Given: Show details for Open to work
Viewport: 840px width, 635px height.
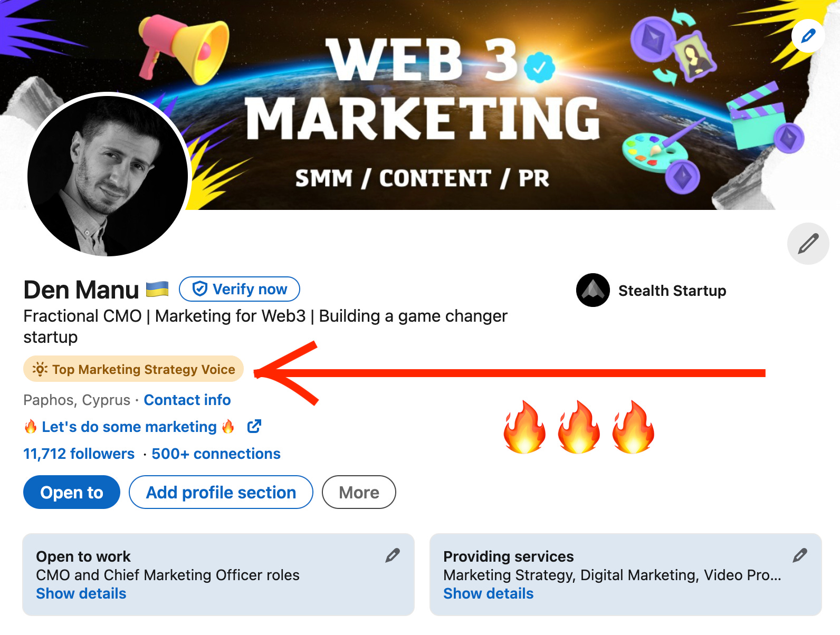Looking at the screenshot, I should pyautogui.click(x=81, y=593).
